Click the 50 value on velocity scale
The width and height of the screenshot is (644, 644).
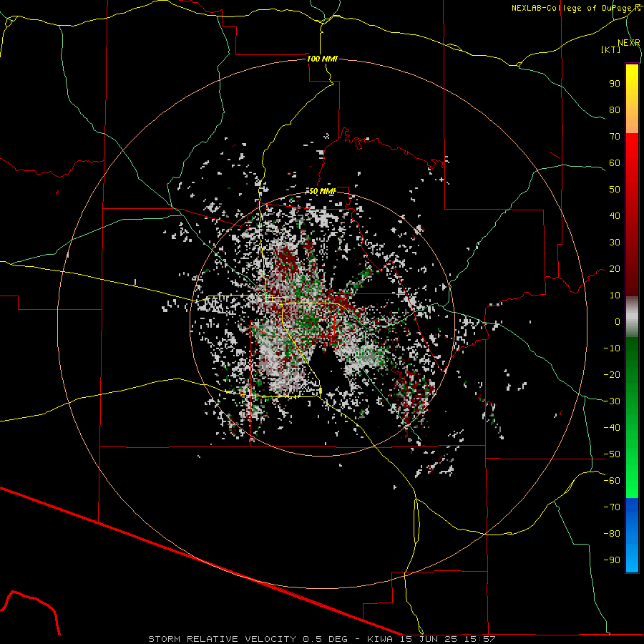[x=615, y=190]
